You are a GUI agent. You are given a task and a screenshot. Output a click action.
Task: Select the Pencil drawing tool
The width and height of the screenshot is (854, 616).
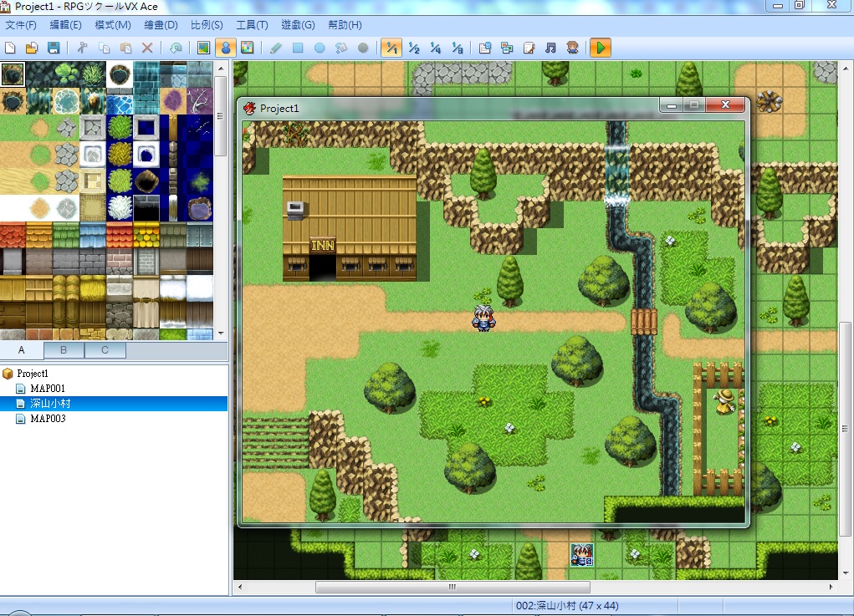[x=275, y=48]
